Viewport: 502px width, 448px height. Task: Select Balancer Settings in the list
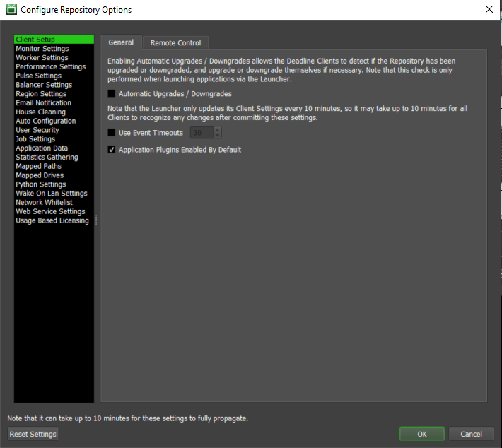click(54, 85)
